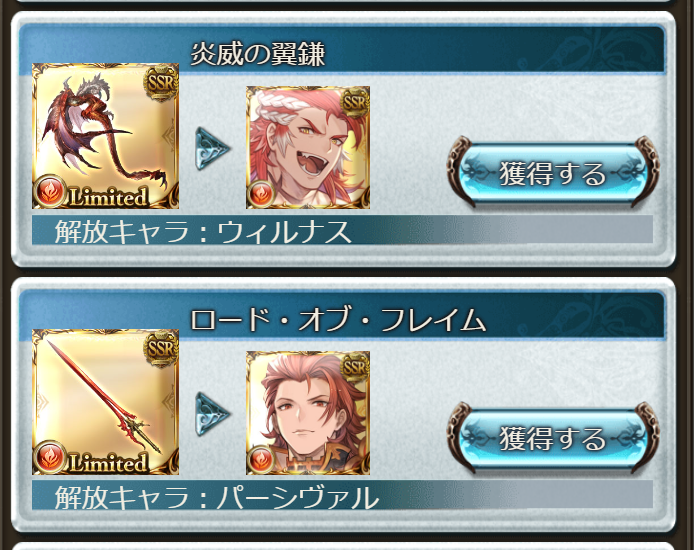Click the arrow icon next to the scythe weapon
This screenshot has height=550, width=694.
point(212,149)
